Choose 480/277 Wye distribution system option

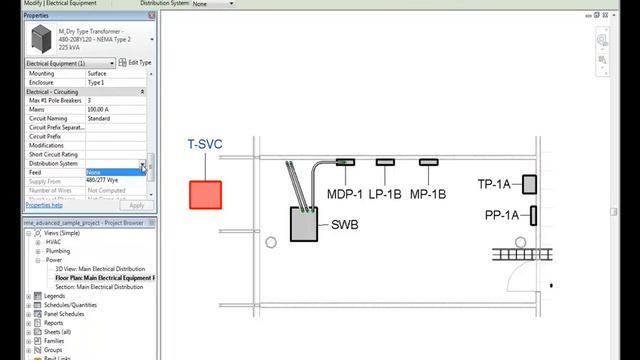(x=116, y=180)
